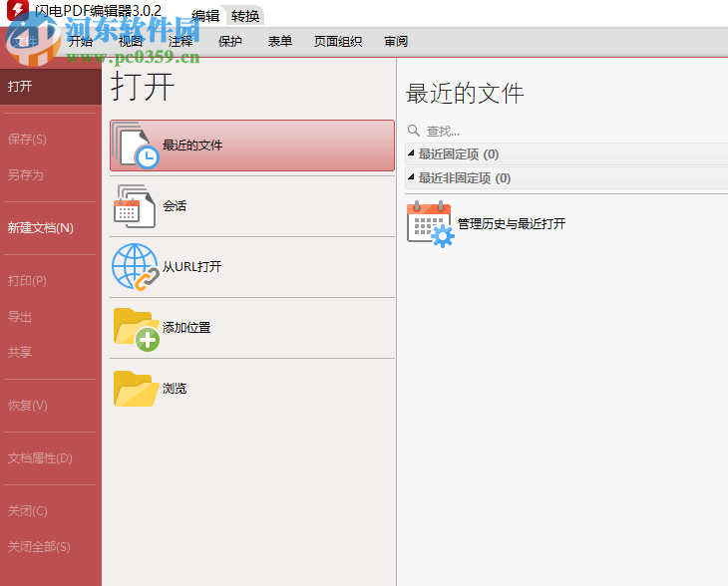Click the recent files clock icon

[136, 146]
